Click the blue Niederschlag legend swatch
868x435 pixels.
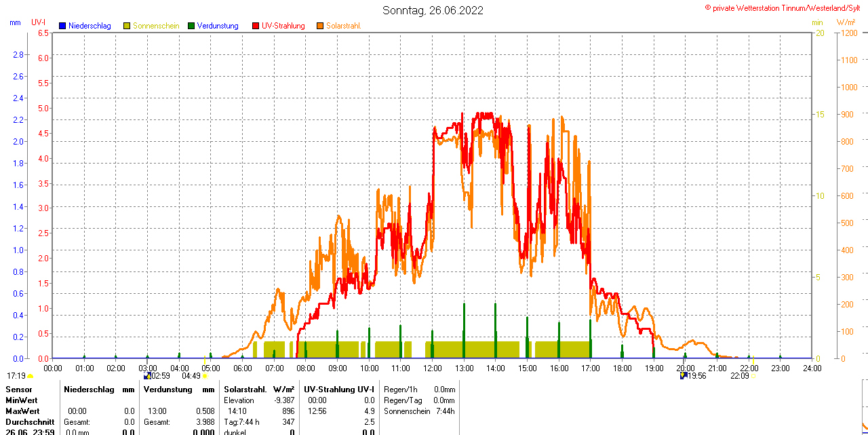tap(62, 26)
